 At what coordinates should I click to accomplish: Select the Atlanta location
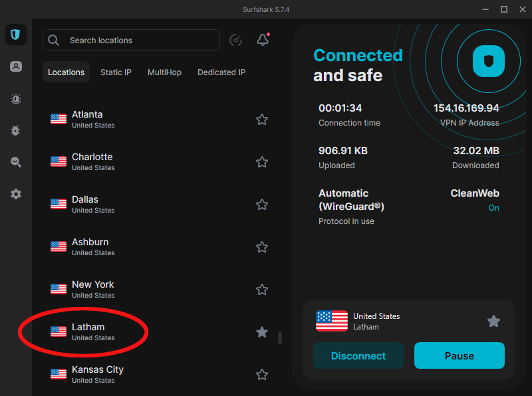160,120
